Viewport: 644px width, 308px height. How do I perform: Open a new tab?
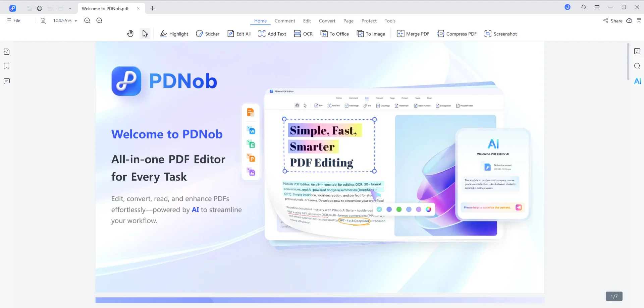pyautogui.click(x=153, y=8)
